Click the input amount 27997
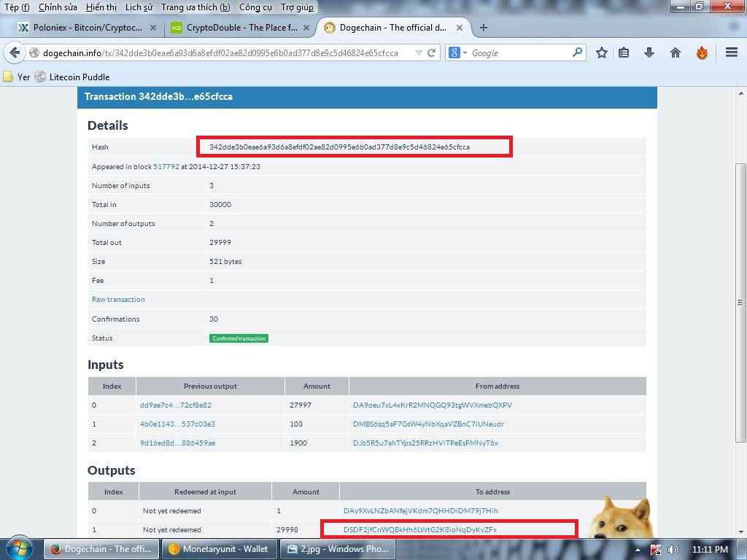The image size is (747, 560). 300,405
